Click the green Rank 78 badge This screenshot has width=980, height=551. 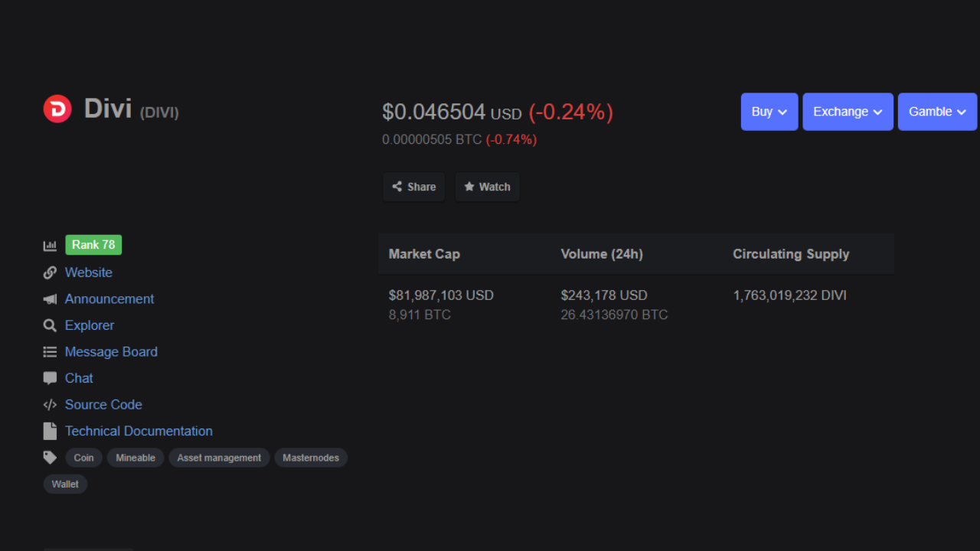pyautogui.click(x=93, y=245)
